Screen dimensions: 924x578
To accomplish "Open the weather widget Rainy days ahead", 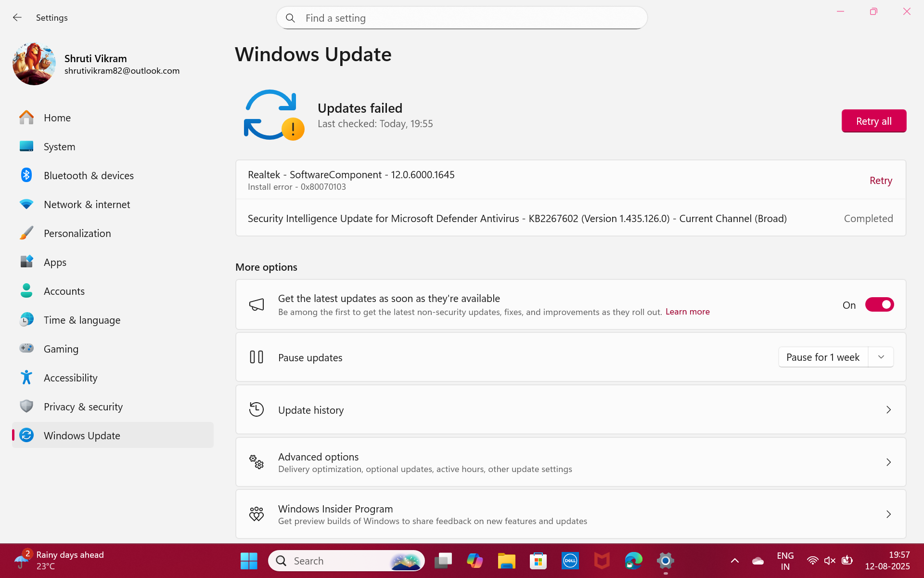I will (x=59, y=561).
